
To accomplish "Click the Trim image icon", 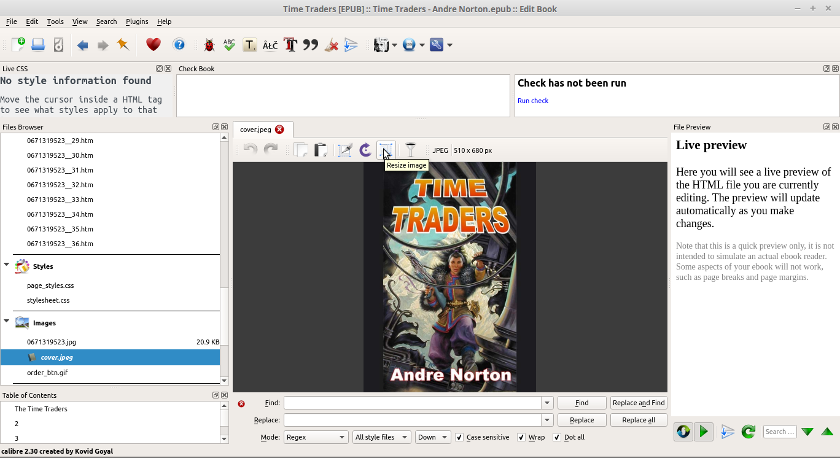I will click(x=344, y=150).
